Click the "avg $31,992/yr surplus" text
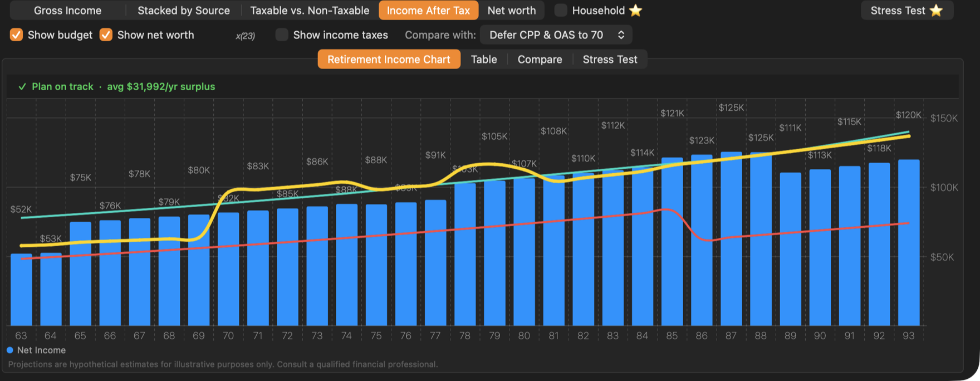Viewport: 980px width, 381px height. pyautogui.click(x=161, y=86)
